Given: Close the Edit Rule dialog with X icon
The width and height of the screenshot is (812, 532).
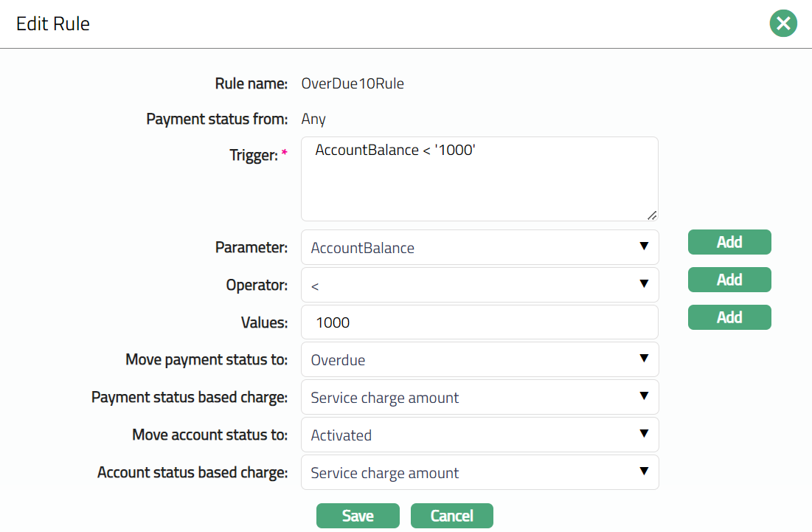Looking at the screenshot, I should 783,24.
